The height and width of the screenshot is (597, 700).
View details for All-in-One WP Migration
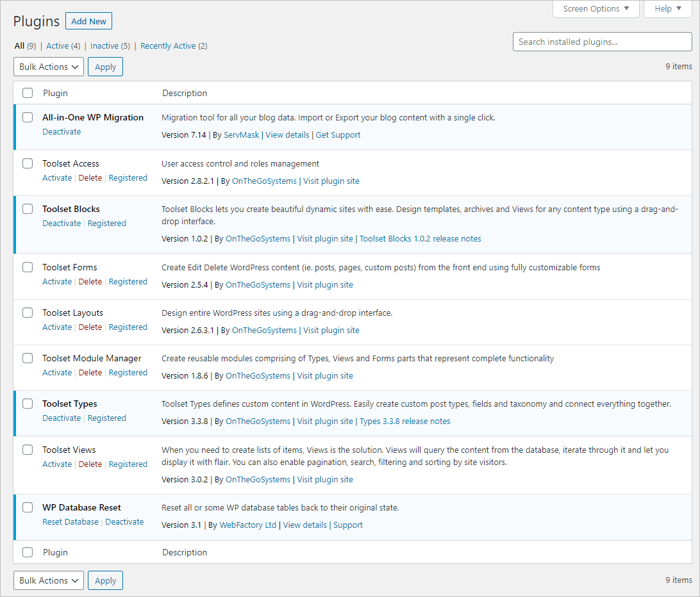[x=287, y=135]
